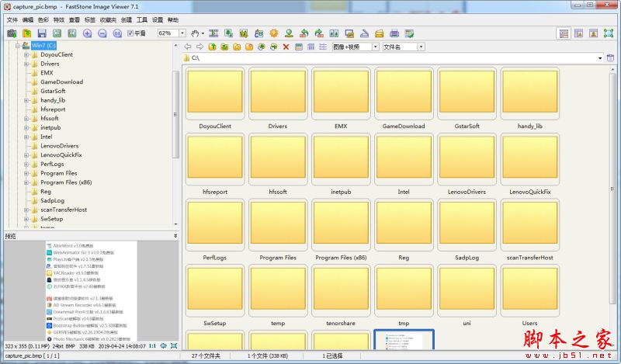Start slideshow from the filmstrip icon
Image resolution: width=621 pixels, height=364 pixels.
click(213, 33)
